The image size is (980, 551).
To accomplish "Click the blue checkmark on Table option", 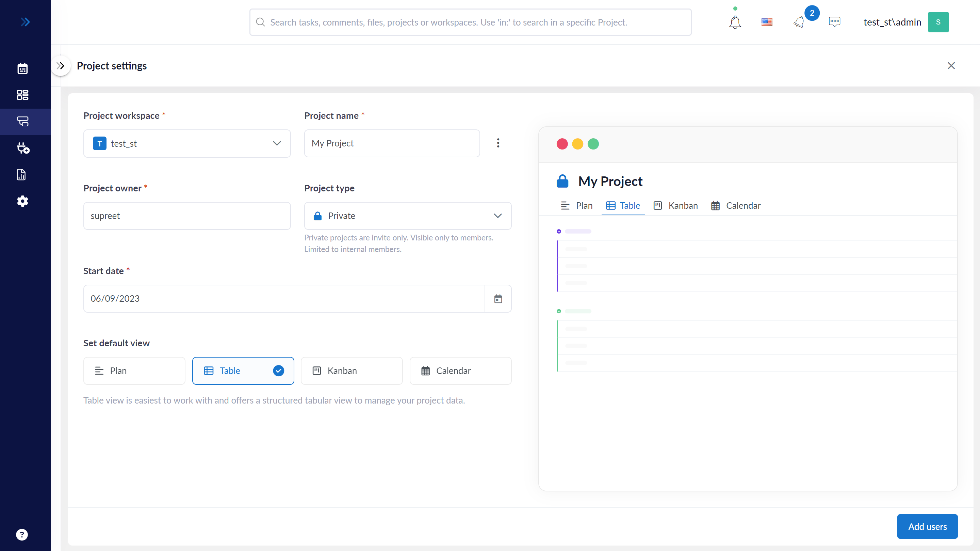I will tap(278, 371).
